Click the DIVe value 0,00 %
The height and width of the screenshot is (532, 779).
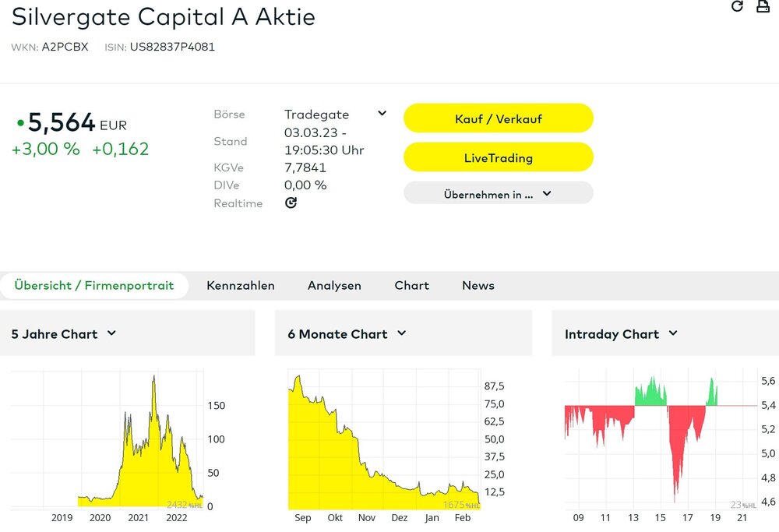tap(305, 185)
